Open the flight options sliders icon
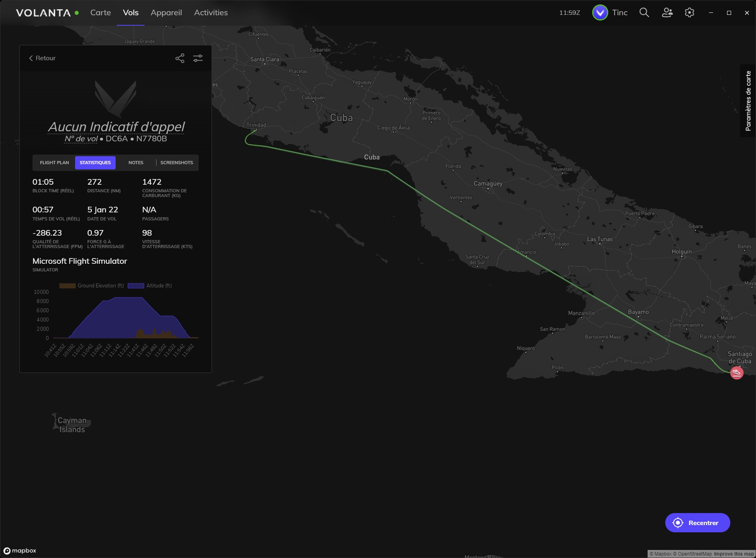 (x=198, y=58)
